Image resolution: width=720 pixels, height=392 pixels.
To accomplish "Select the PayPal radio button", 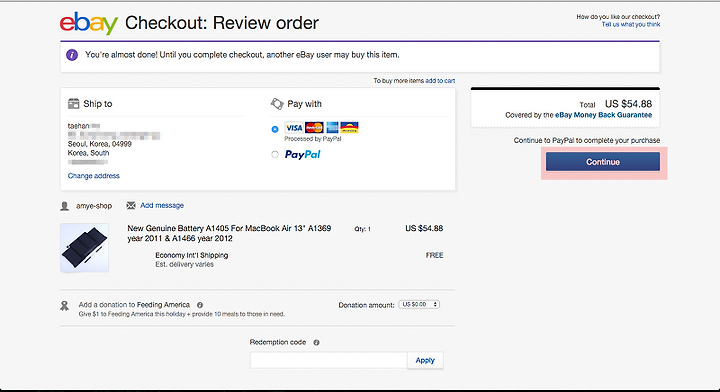I will coord(275,155).
